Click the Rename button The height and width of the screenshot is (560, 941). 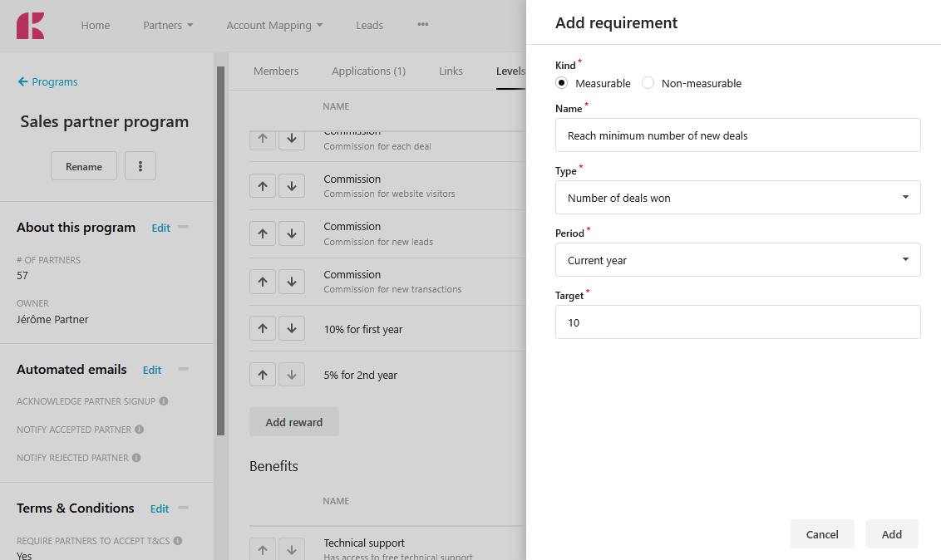[84, 166]
